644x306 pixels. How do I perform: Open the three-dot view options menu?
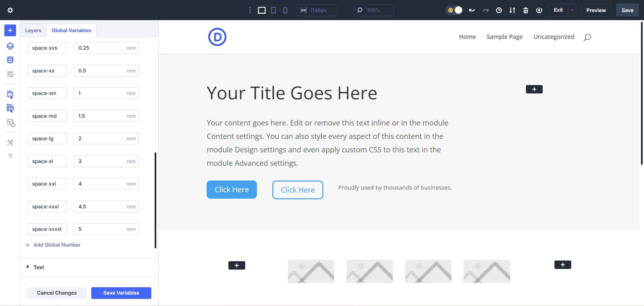coord(250,10)
